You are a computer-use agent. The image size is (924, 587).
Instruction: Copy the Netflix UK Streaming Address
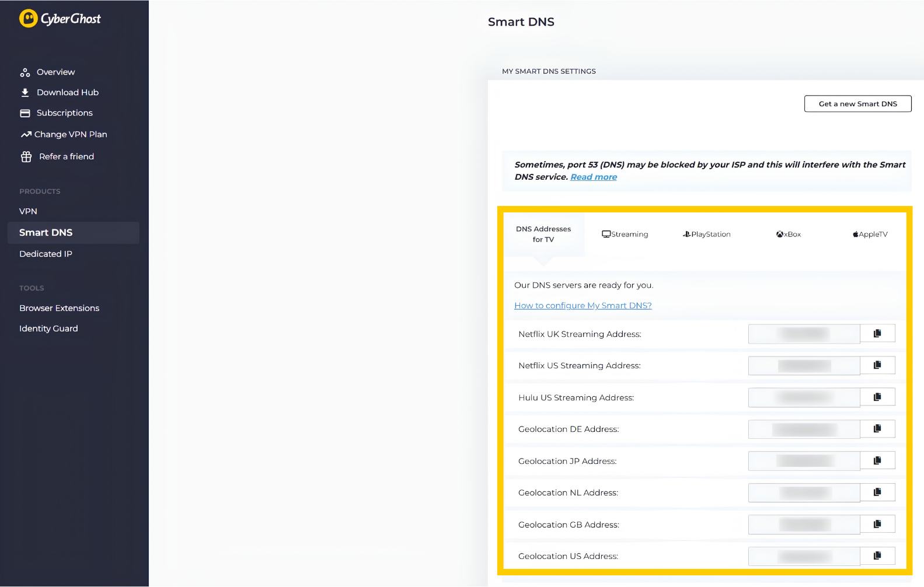pos(877,333)
